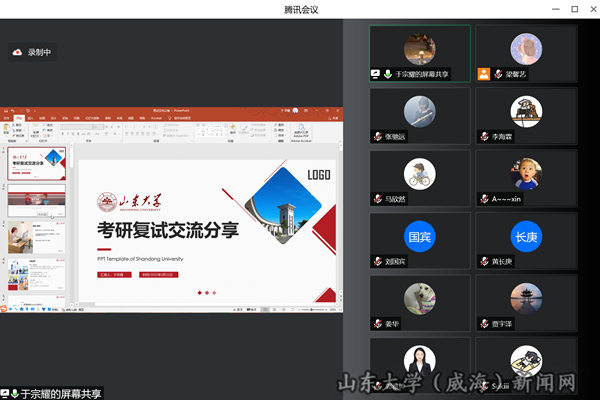Select the sharer's avatar on 于宗耀's tile
Viewport: 600px width, 400px height.
[420, 49]
